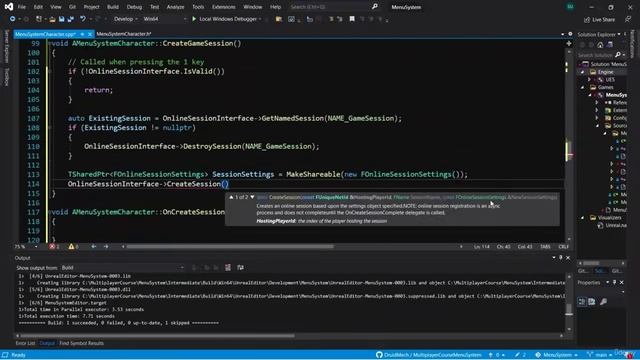640x360 pixels.
Task: Click the Clear All icon in Output toolbar
Action: pyautogui.click(x=228, y=267)
